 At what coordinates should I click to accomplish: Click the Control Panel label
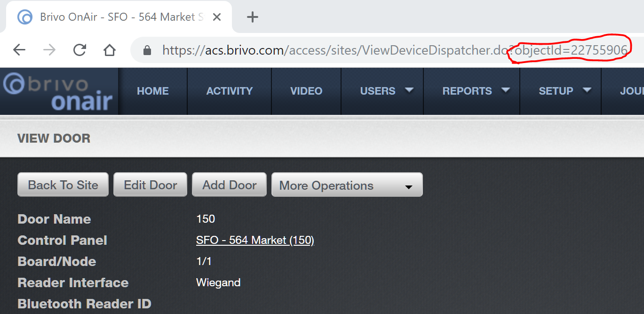tap(62, 240)
